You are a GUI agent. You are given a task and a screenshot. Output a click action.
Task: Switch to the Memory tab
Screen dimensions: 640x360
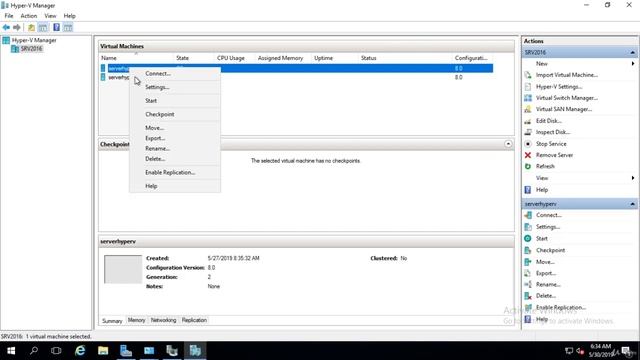[x=136, y=320]
